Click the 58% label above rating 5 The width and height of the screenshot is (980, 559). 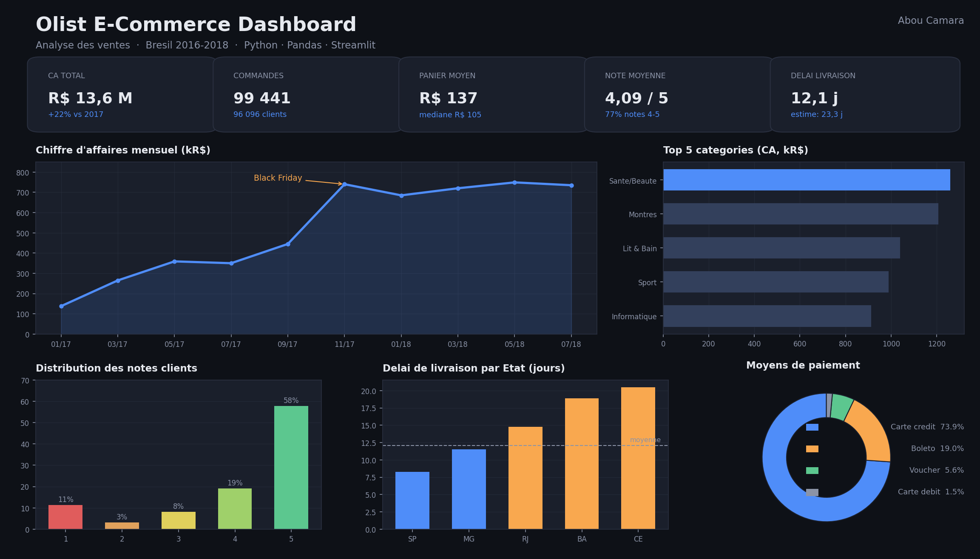291,400
